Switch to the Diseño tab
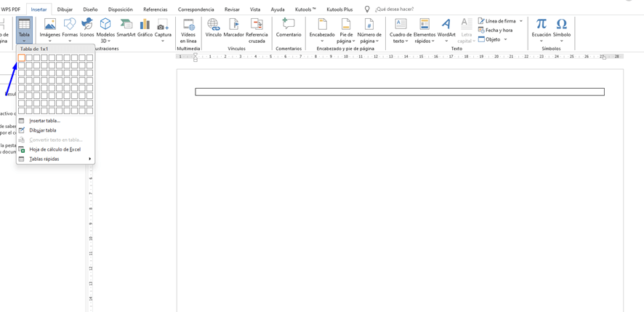 (x=90, y=9)
